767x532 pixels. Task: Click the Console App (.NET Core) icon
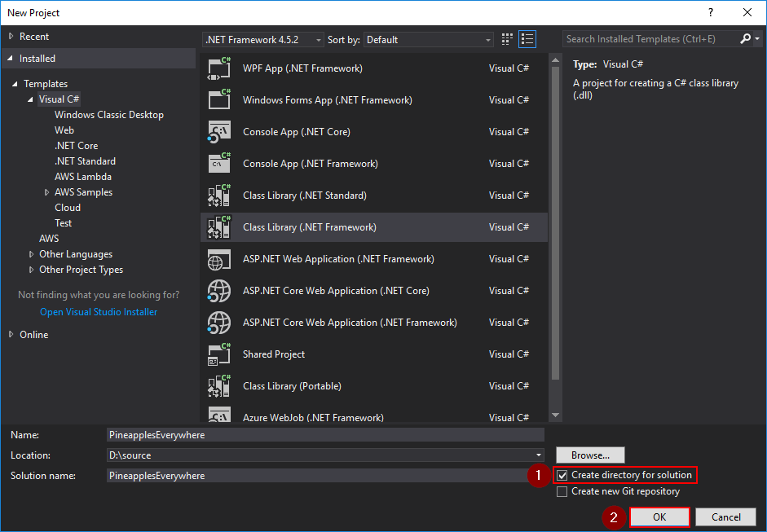click(219, 132)
